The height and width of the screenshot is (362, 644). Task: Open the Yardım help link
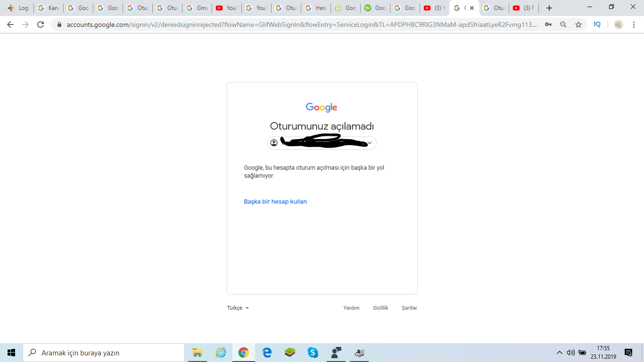(x=351, y=308)
